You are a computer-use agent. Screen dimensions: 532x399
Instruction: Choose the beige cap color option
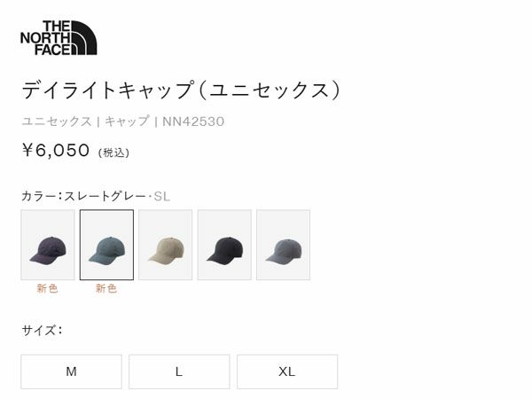click(x=166, y=245)
